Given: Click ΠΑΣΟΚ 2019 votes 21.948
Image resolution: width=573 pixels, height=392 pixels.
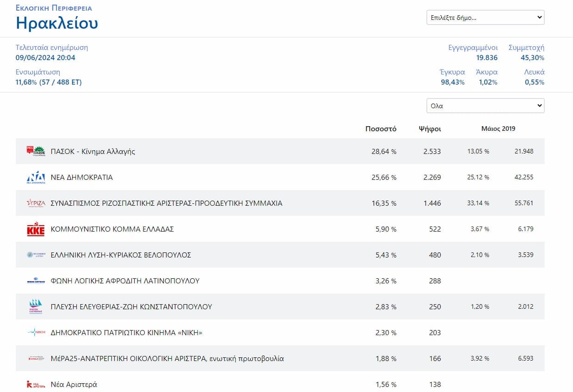Looking at the screenshot, I should [x=524, y=151].
